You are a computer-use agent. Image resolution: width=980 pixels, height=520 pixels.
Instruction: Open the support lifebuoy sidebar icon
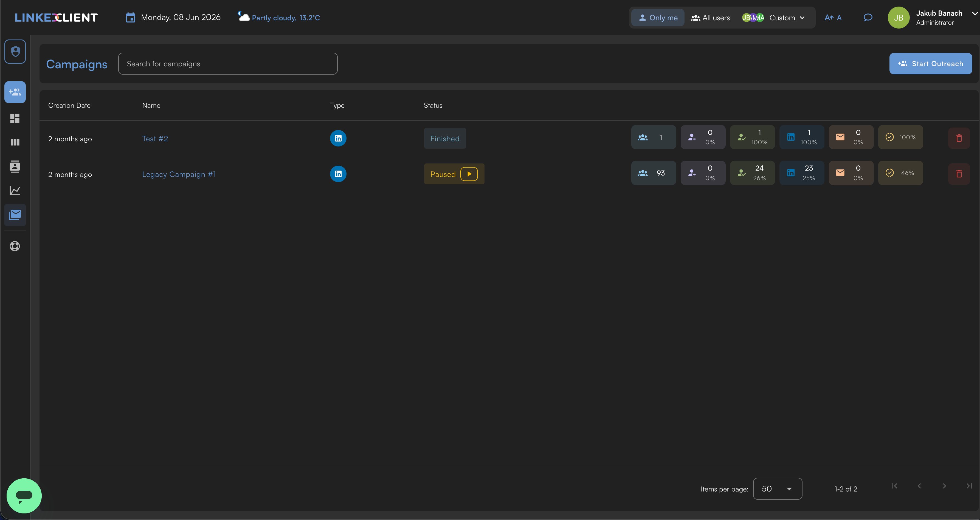point(15,246)
